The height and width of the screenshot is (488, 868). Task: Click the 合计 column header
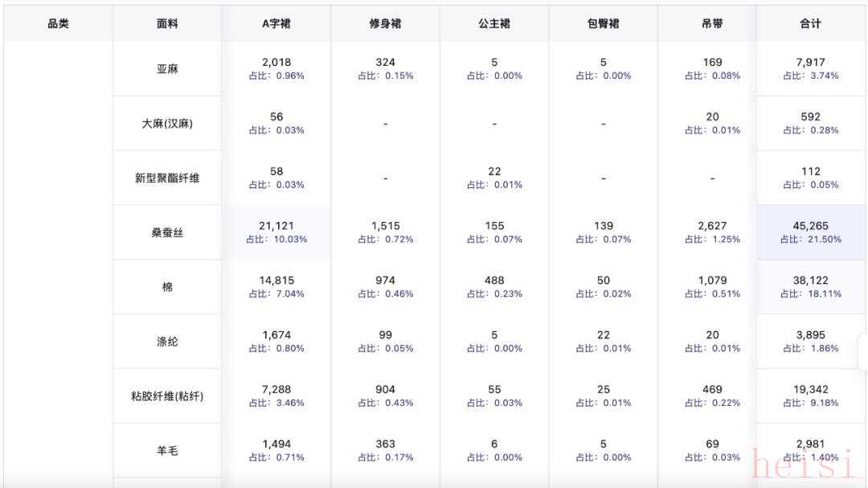coord(810,24)
